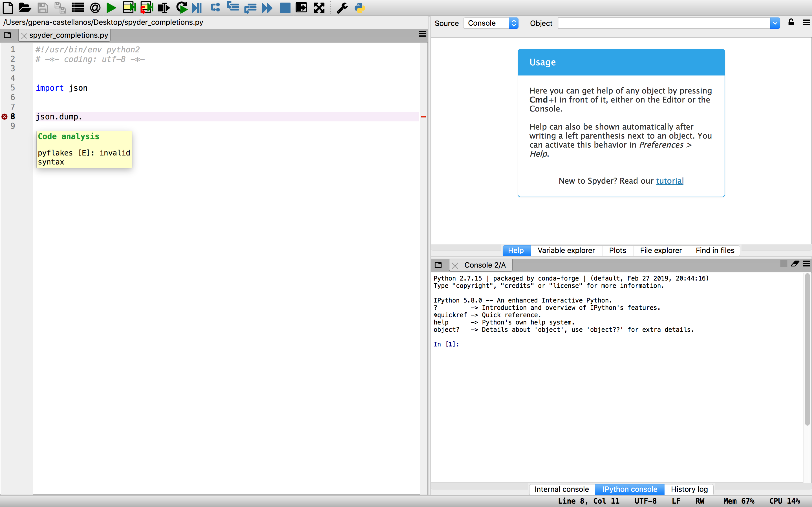
Task: Click the Debug file play-pause icon
Action: pyautogui.click(x=197, y=7)
